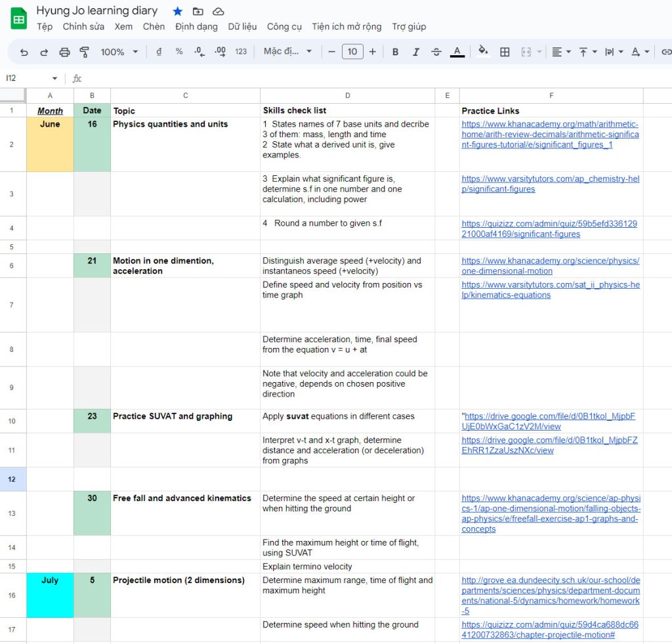The image size is (672, 644).
Task: Click the insert link icon
Action: click(x=666, y=52)
